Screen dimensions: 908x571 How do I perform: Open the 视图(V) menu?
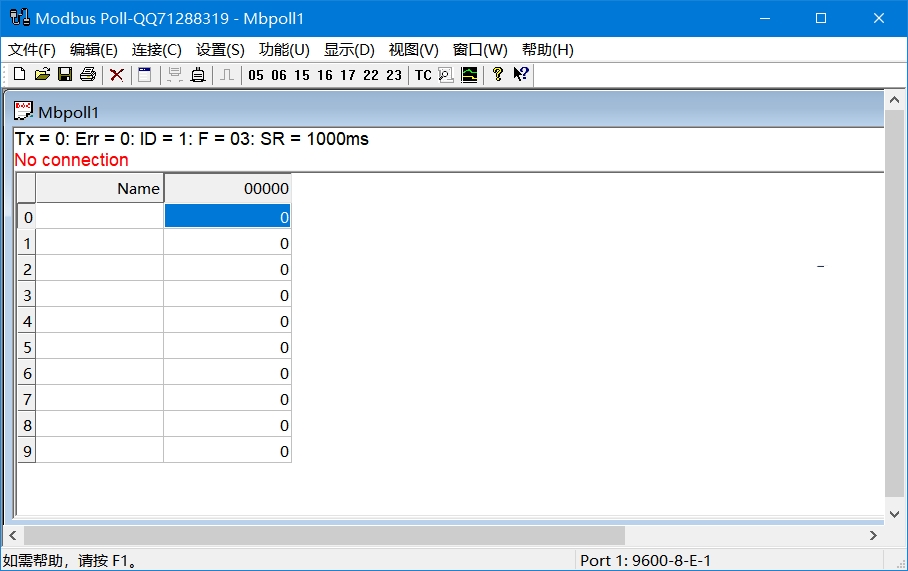tap(413, 50)
